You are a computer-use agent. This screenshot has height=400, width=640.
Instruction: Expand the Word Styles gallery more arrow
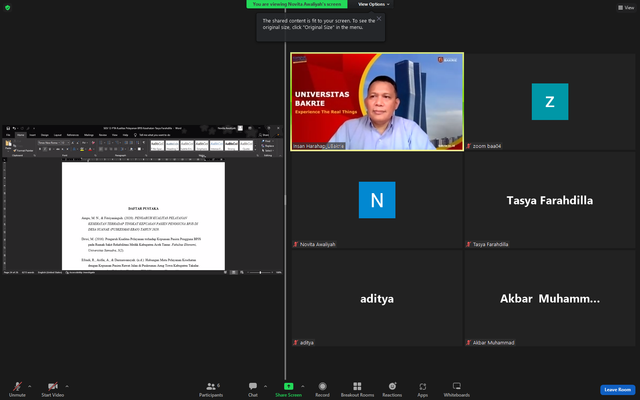[256, 149]
